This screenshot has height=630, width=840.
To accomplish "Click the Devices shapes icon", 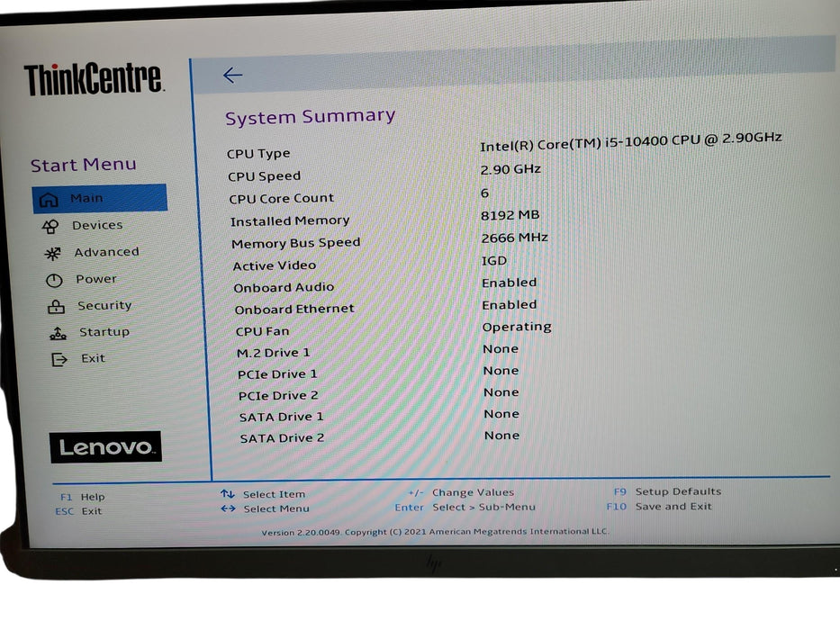I will [x=50, y=227].
